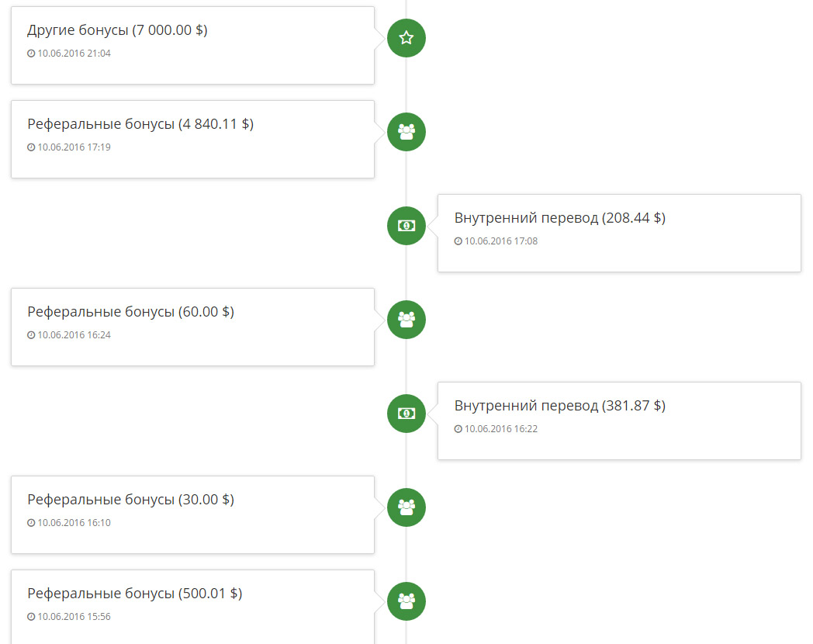Click the group icon beside 500.01 $ bonus
Viewport: 813px width, 644px height.
[406, 601]
